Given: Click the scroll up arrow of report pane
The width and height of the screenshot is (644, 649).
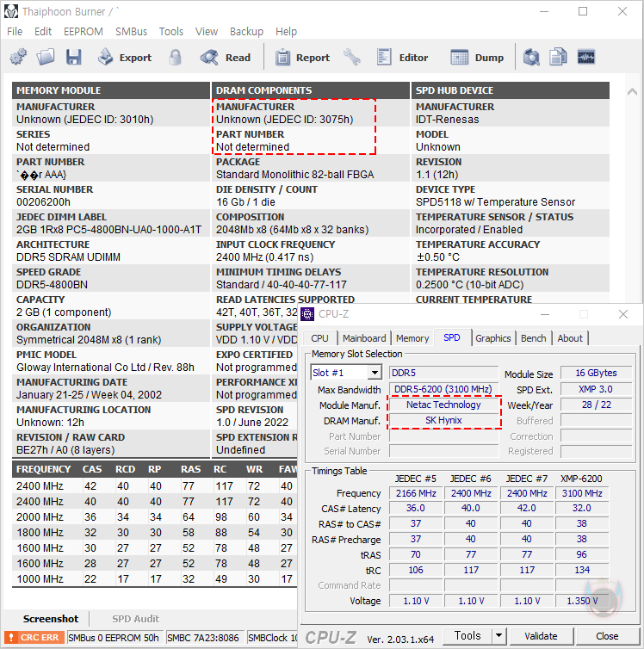Looking at the screenshot, I should [632, 91].
